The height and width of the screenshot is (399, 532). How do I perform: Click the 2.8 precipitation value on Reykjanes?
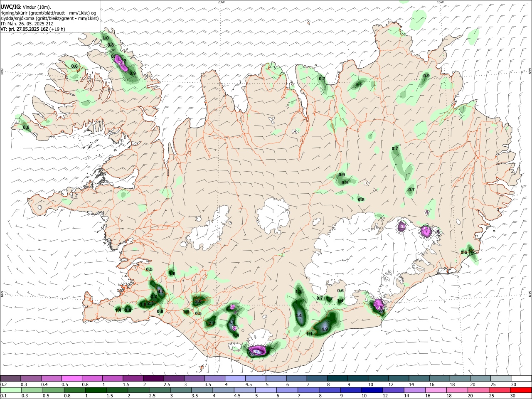(128, 310)
